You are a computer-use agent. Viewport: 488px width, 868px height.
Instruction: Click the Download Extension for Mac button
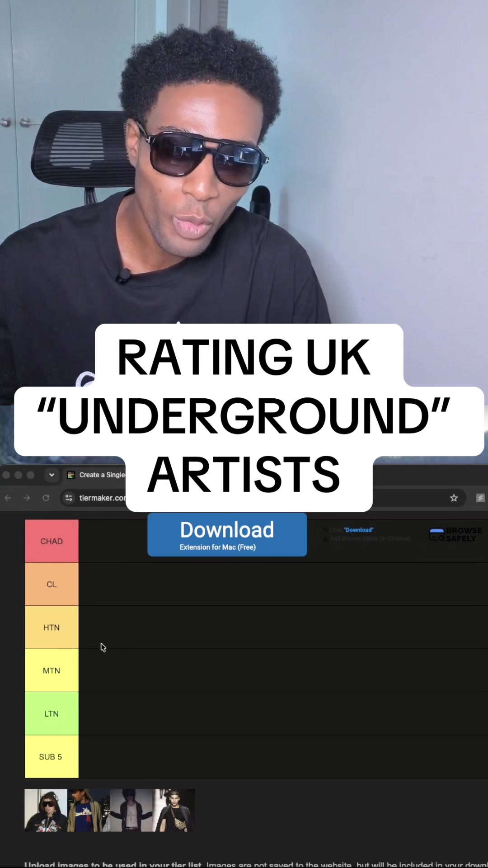227,534
